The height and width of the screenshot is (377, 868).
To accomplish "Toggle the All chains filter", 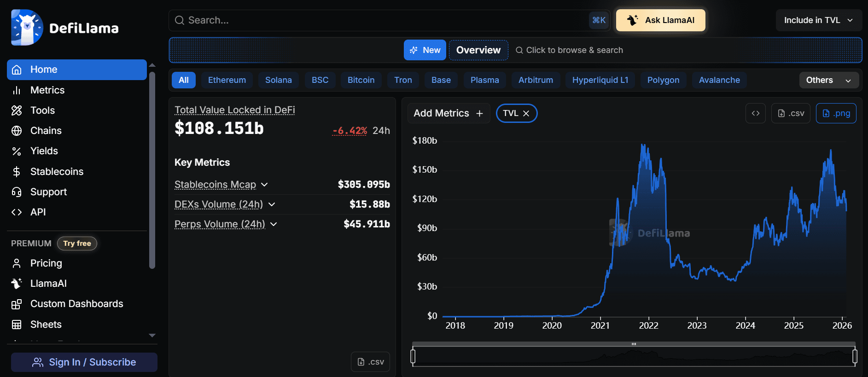I will coord(184,80).
